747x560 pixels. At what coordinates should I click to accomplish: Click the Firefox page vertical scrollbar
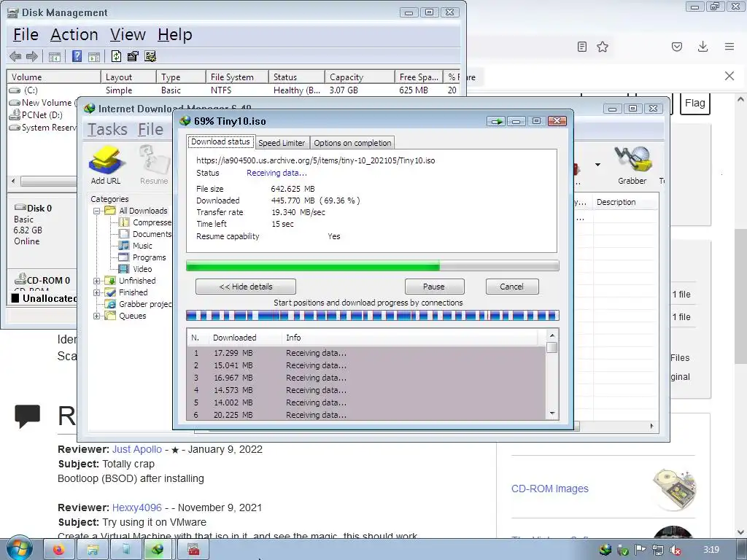click(x=740, y=296)
